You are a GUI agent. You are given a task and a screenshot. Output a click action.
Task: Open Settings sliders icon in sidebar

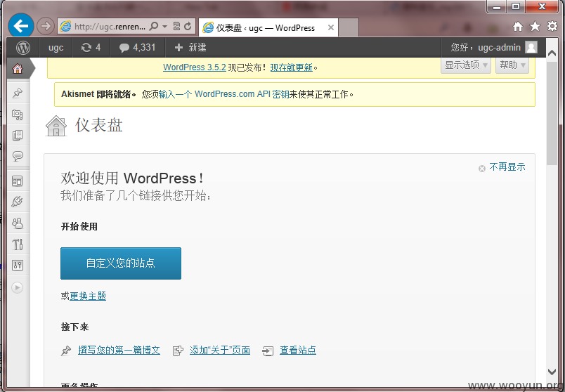(x=18, y=266)
